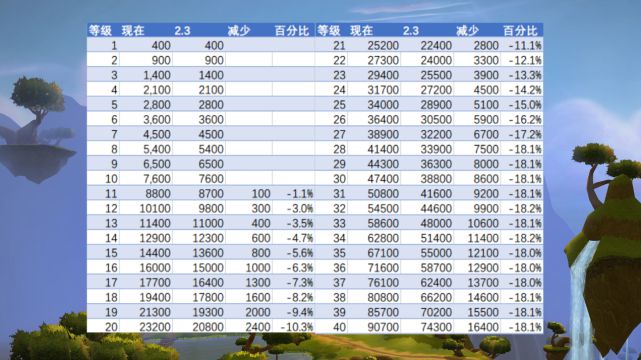Select the 13600 cell in level 15 row

[x=208, y=253]
